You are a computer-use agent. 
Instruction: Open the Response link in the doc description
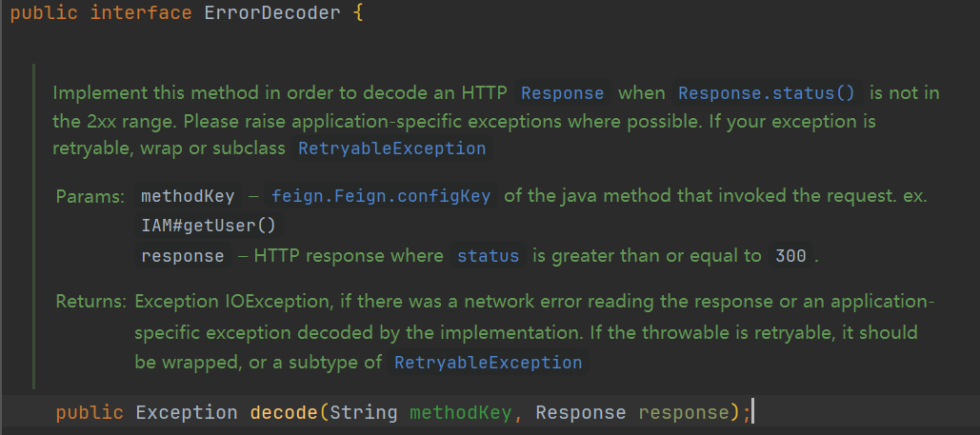(562, 93)
